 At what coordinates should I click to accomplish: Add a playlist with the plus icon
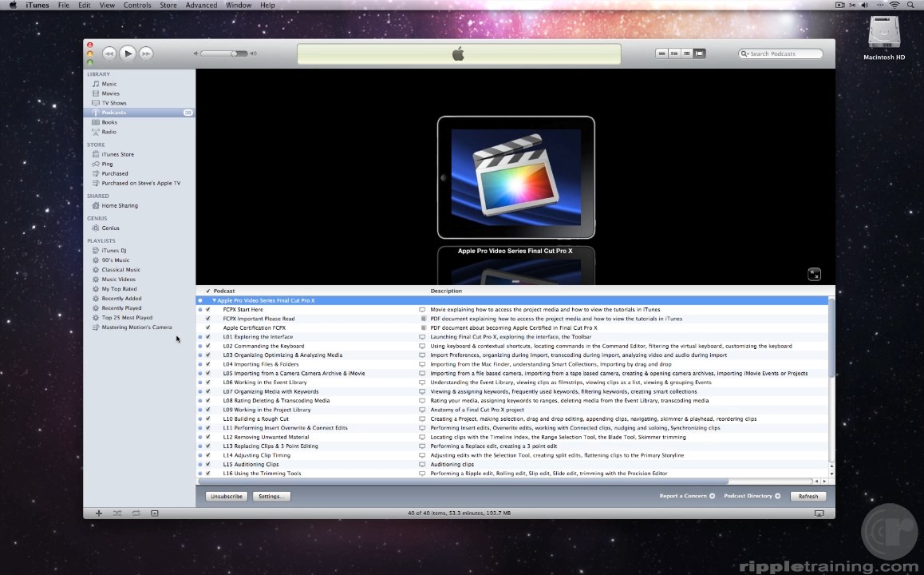pyautogui.click(x=99, y=513)
